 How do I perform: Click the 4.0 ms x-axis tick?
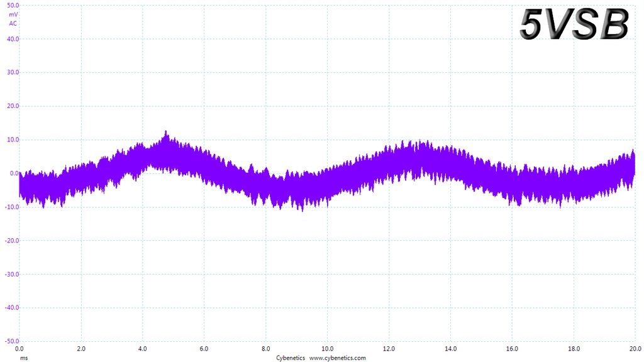coord(142,349)
